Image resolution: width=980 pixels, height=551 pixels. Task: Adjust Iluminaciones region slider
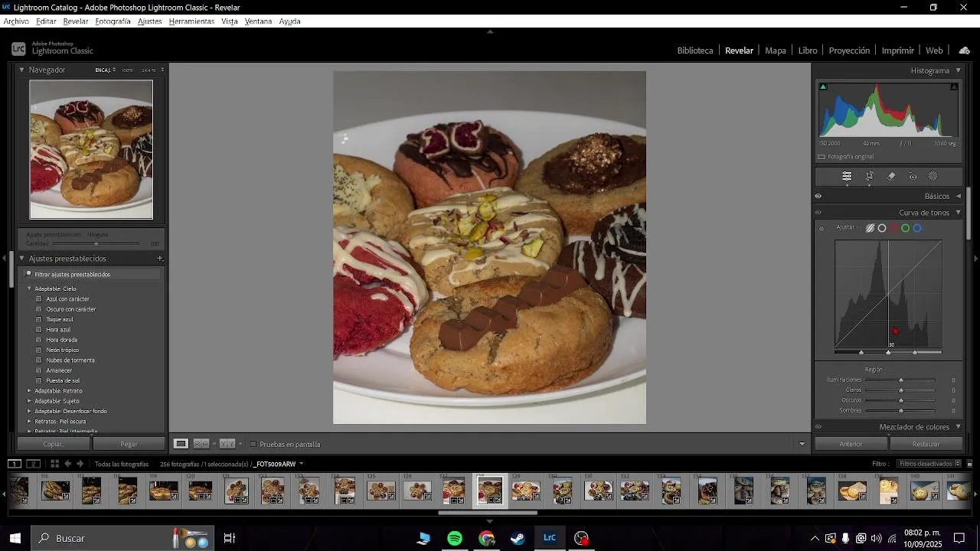tap(901, 380)
